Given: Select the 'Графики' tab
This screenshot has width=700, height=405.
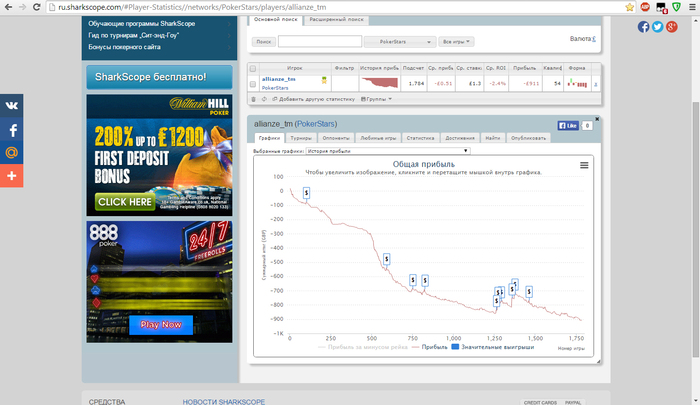Looking at the screenshot, I should coord(269,138).
